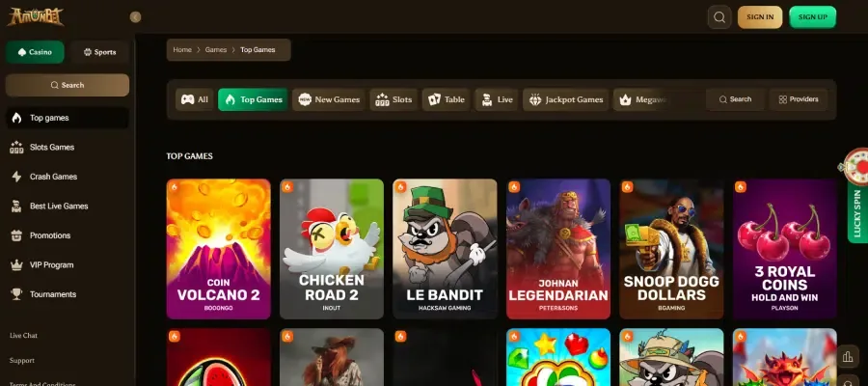
Task: Open the Providers selector
Action: click(x=799, y=99)
